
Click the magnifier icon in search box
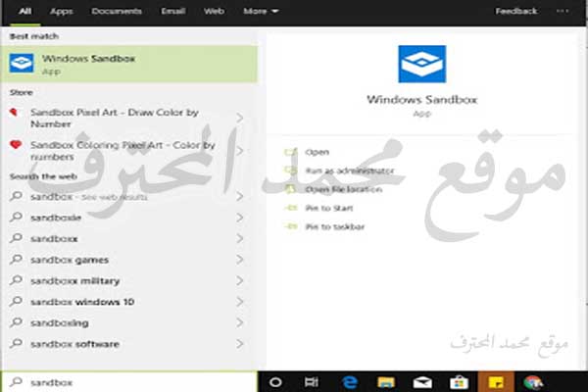[x=16, y=382]
